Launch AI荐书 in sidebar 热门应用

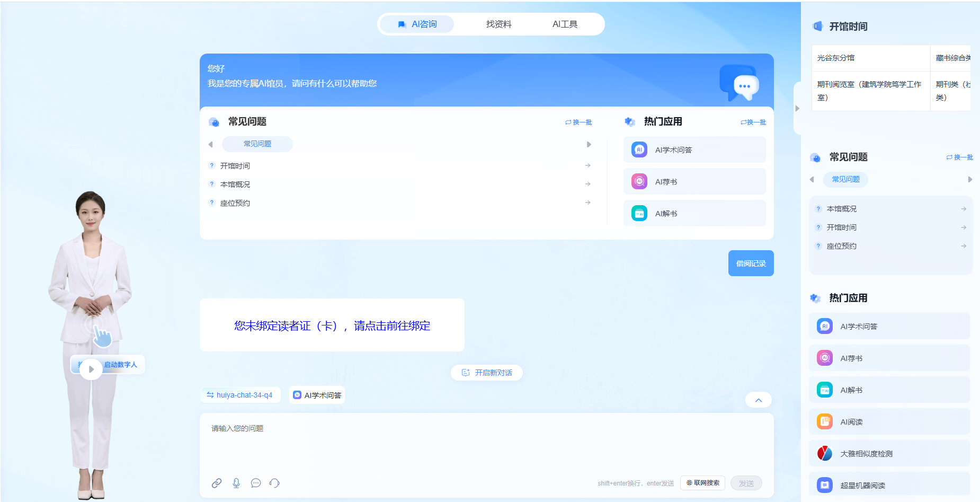coord(889,358)
